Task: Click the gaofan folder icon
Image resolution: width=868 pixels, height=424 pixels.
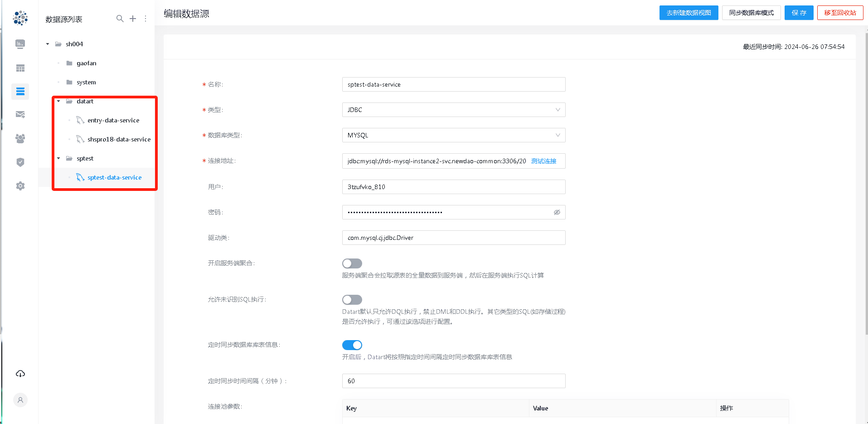Action: [69, 63]
